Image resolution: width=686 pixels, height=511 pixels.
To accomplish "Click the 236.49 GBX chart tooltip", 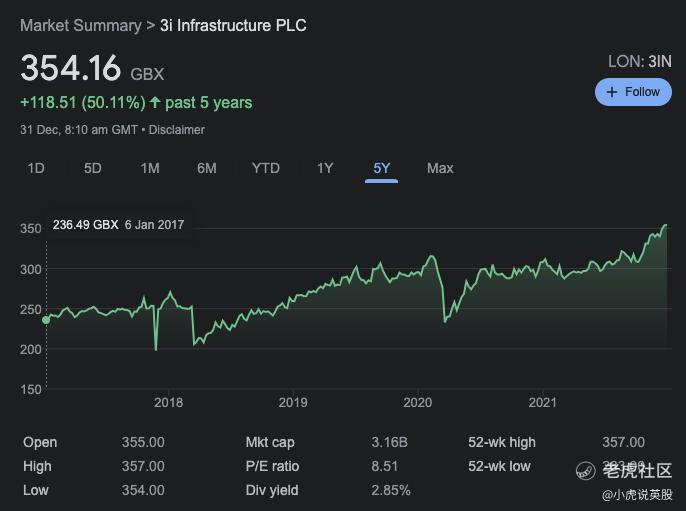I will point(118,225).
